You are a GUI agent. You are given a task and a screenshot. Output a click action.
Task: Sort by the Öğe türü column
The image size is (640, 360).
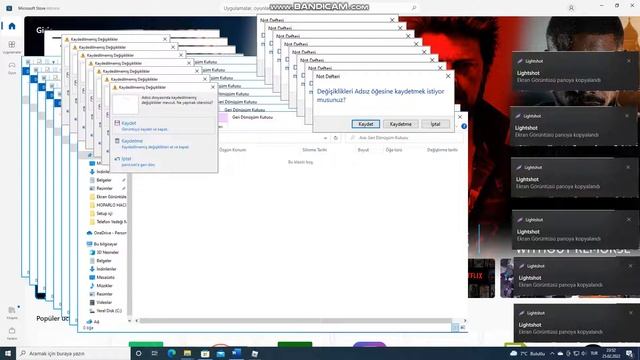pos(394,150)
